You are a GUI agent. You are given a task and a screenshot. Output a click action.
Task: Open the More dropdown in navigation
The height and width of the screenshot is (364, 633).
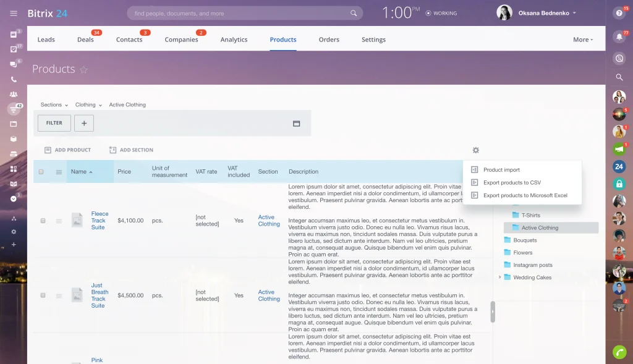tap(582, 40)
